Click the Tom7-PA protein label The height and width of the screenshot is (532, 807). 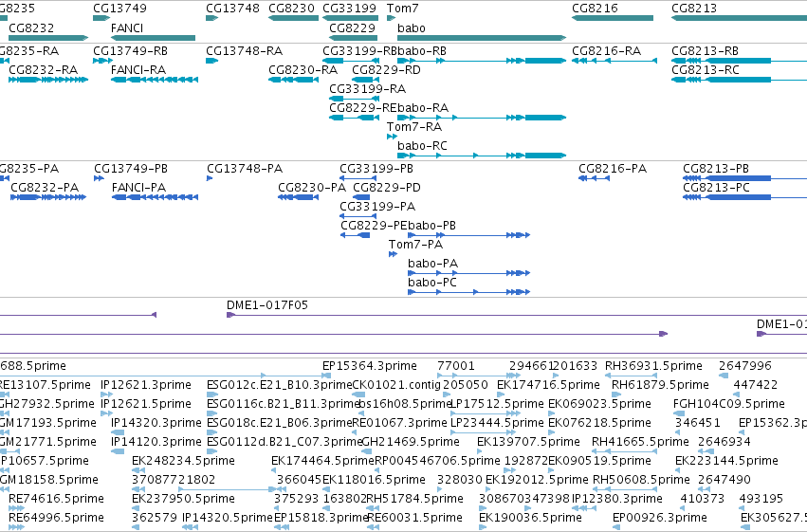point(415,245)
